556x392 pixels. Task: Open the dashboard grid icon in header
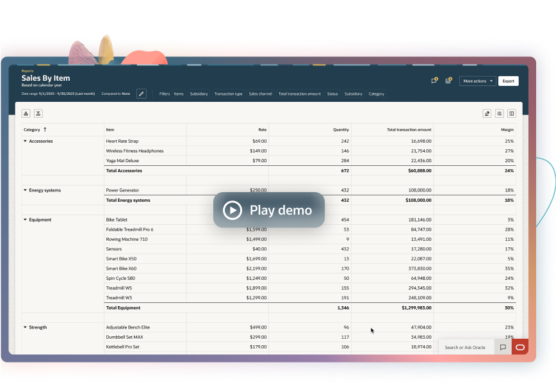[x=448, y=81]
